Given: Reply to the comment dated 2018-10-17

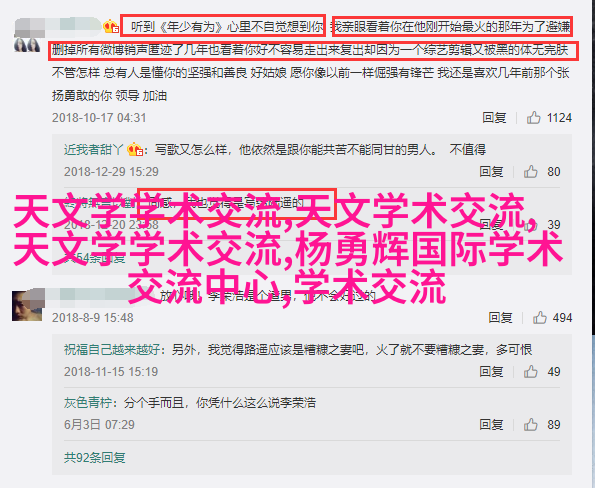Looking at the screenshot, I should (x=494, y=118).
